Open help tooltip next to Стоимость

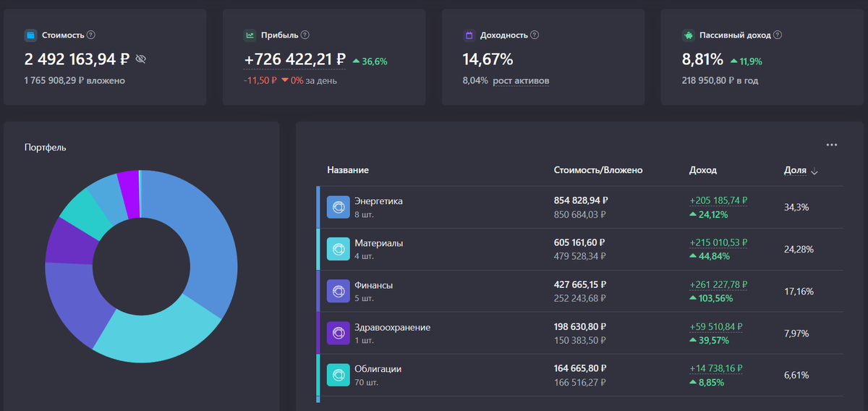click(x=91, y=35)
